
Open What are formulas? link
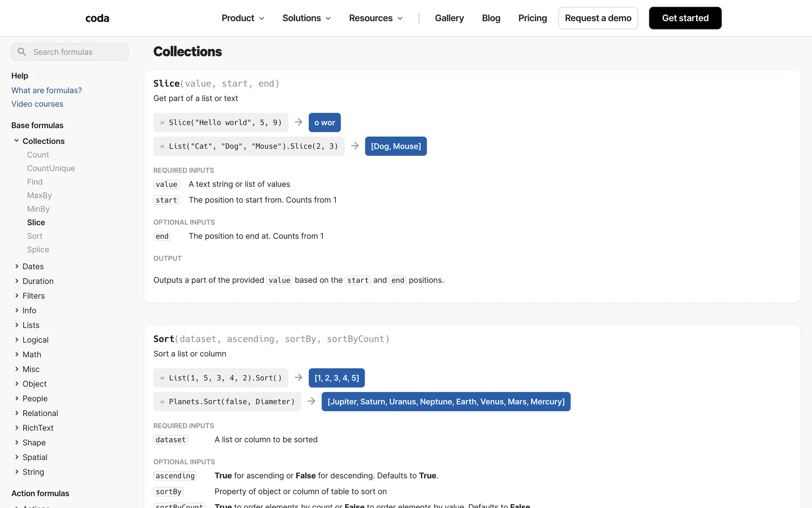click(x=47, y=90)
